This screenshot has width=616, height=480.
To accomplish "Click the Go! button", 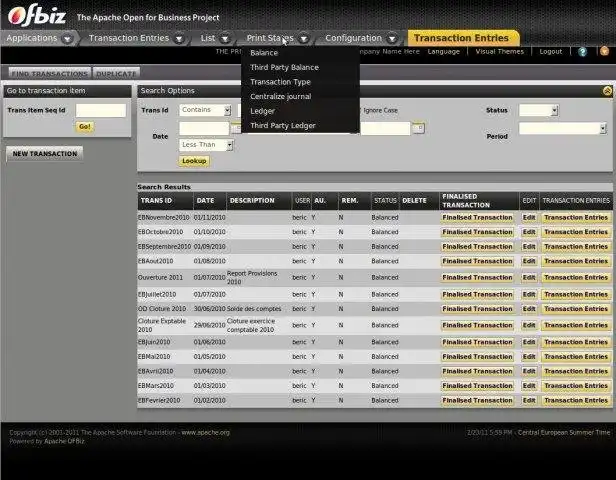I will pos(84,126).
